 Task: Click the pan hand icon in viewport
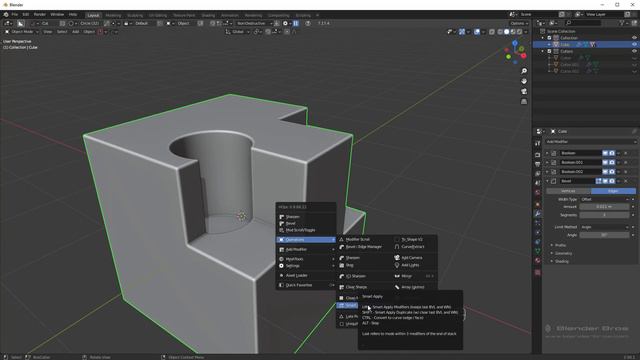tap(524, 81)
